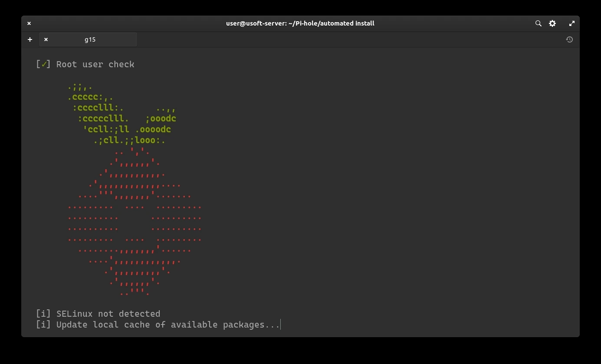Screen dimensions: 601x364
Task: Click the title bar showing user@usoft-server path
Action: coord(300,23)
